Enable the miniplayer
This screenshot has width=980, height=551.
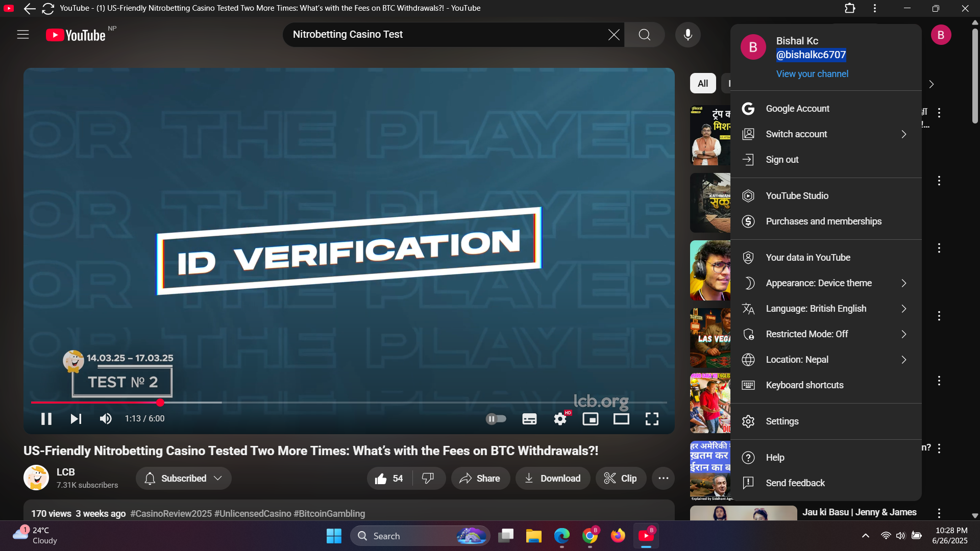591,419
